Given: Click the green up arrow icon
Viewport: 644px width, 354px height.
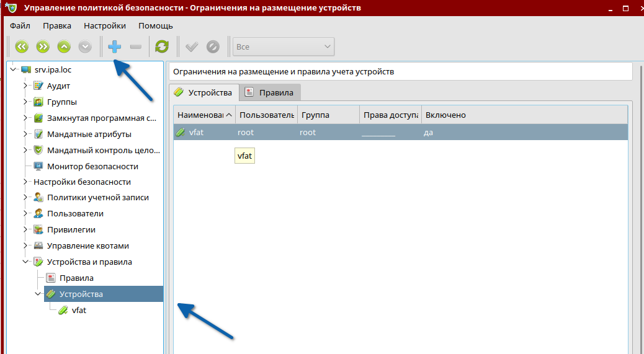Looking at the screenshot, I should pos(64,46).
